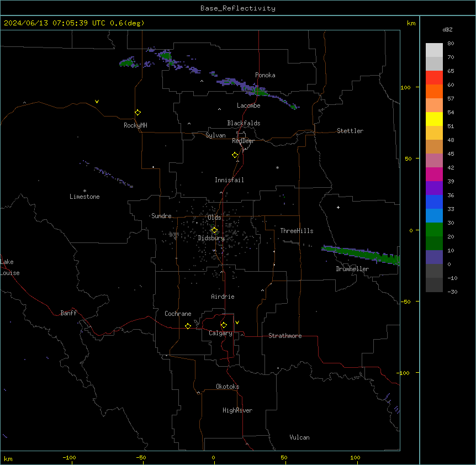Click the white plus marker west of Drumheller region
The image size is (476, 465).
point(338,207)
